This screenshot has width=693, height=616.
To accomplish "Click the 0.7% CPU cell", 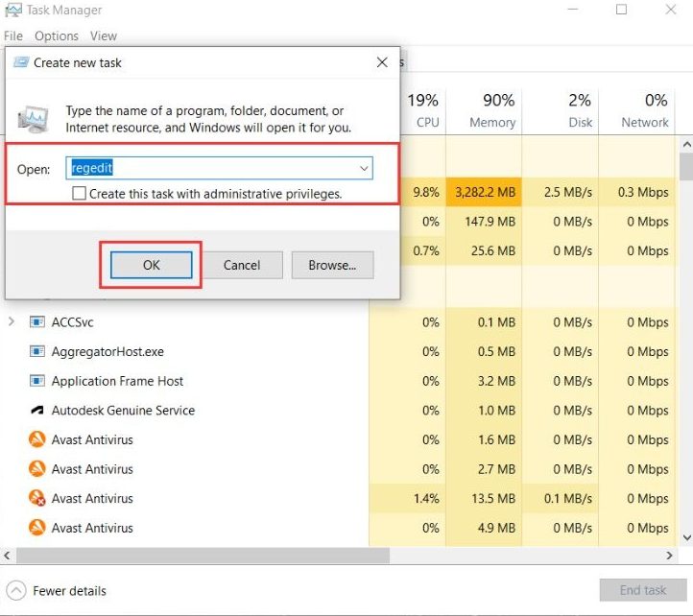I will click(x=423, y=251).
